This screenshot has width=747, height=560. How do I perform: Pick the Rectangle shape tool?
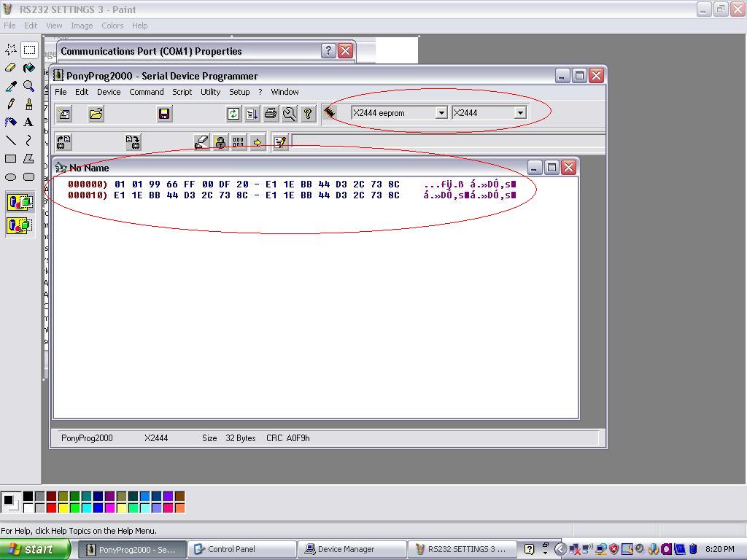click(x=11, y=158)
